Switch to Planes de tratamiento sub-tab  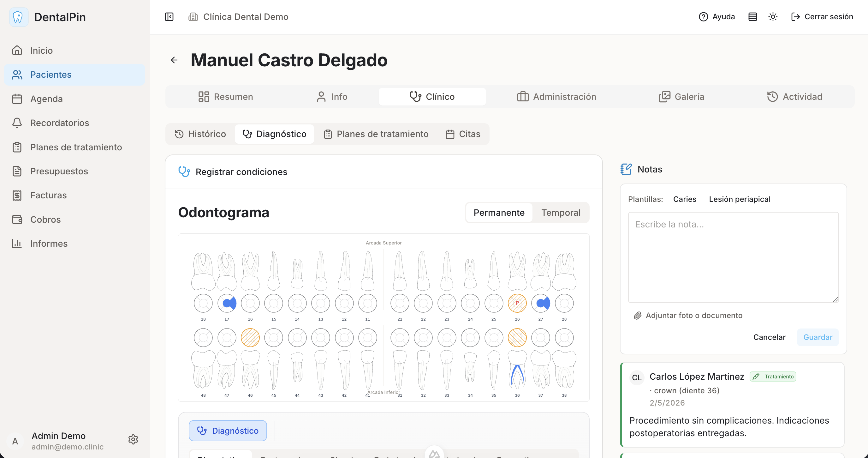[376, 134]
